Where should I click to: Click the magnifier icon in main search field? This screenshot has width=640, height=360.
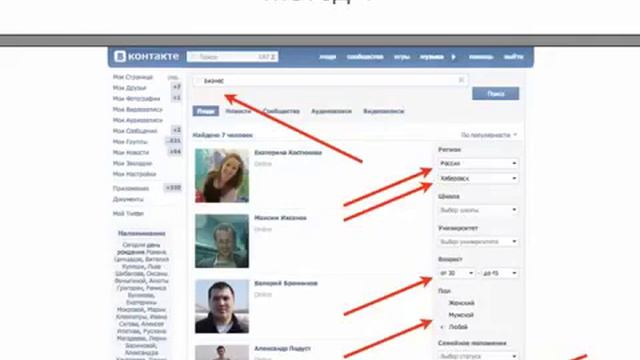tap(198, 81)
